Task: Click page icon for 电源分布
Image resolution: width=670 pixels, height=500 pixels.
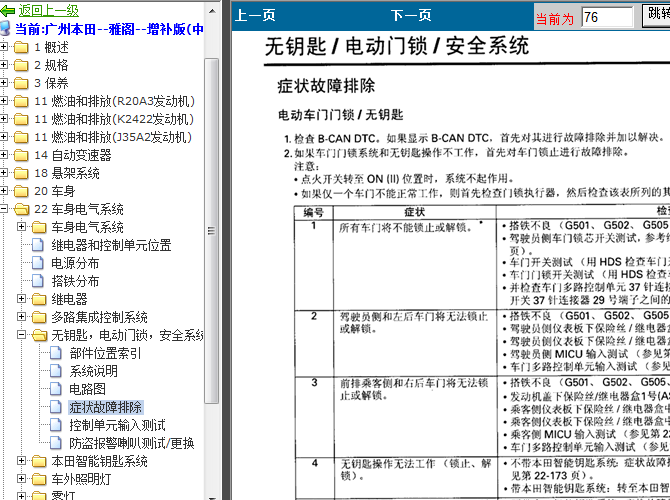Action: coord(38,263)
